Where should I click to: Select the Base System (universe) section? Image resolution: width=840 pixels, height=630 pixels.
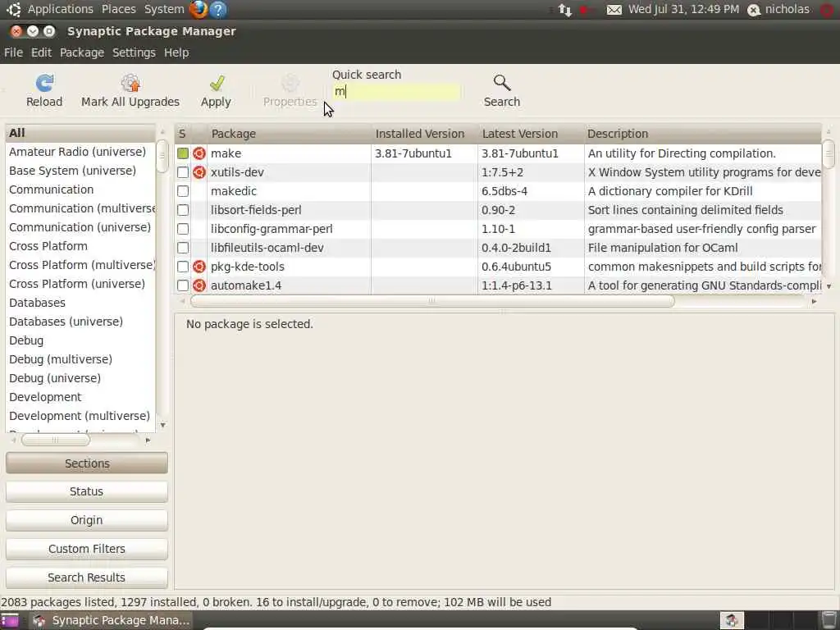[x=80, y=171]
